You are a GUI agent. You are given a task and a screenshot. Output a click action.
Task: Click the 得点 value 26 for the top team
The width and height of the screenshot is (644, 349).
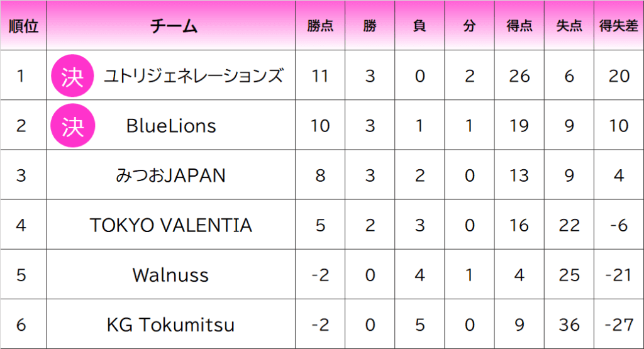tap(519, 76)
